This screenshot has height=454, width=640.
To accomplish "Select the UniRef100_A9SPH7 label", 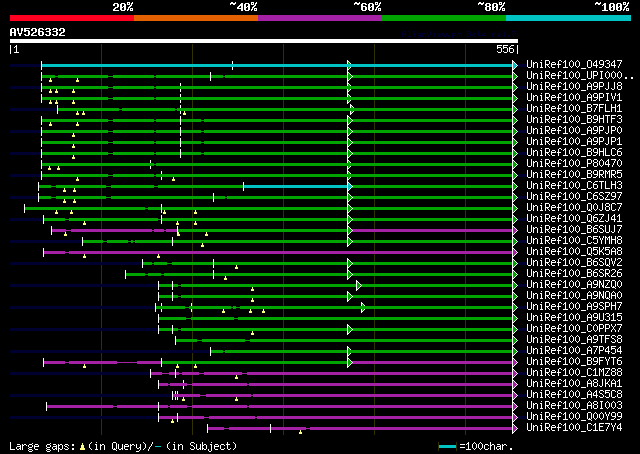I will point(574,307).
